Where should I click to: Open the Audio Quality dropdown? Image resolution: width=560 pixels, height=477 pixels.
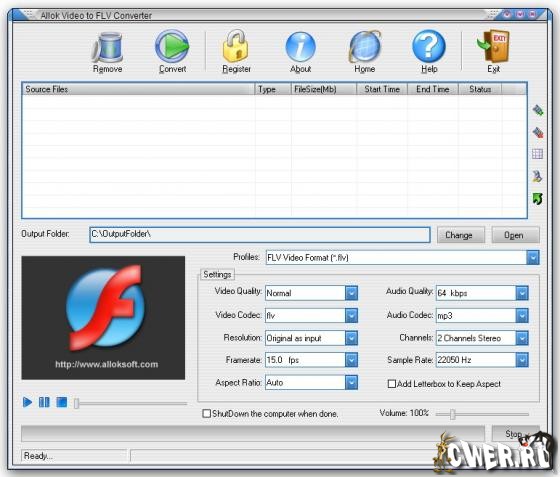522,293
